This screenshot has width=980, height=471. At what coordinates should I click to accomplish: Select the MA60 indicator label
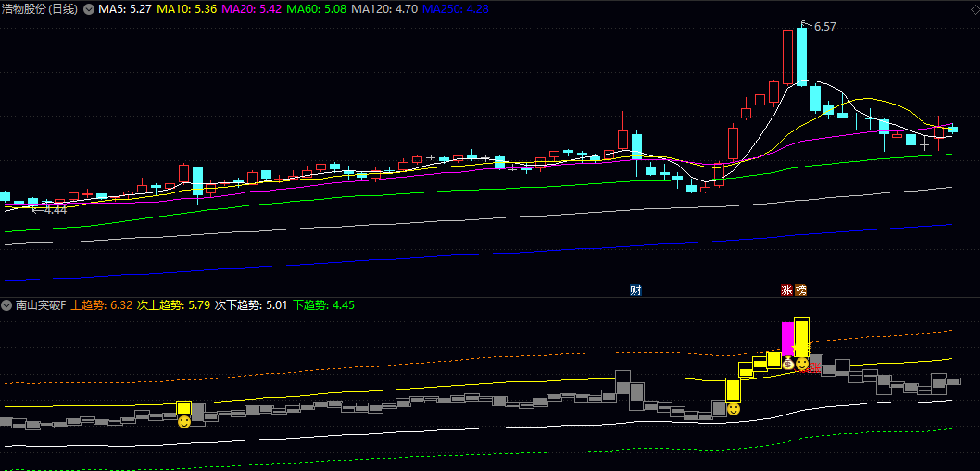pyautogui.click(x=317, y=8)
